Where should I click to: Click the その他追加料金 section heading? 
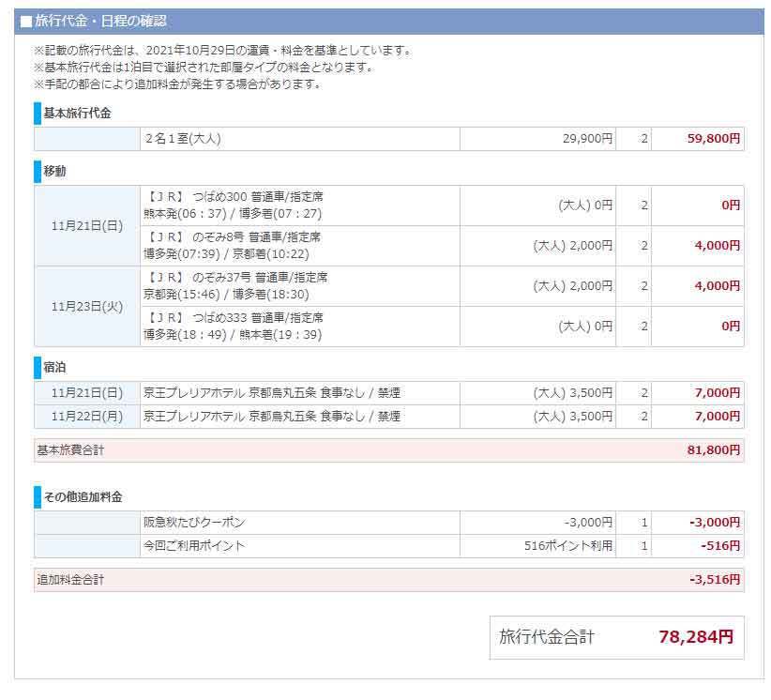83,497
